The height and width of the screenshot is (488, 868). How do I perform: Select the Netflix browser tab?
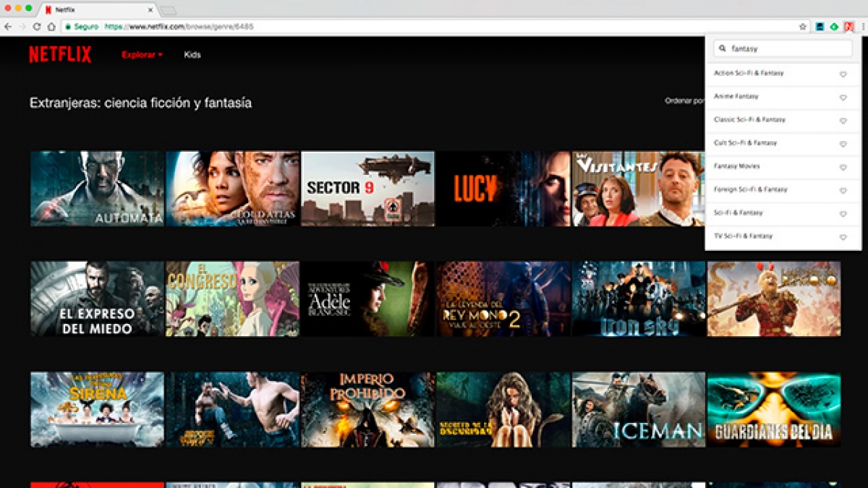coord(98,10)
